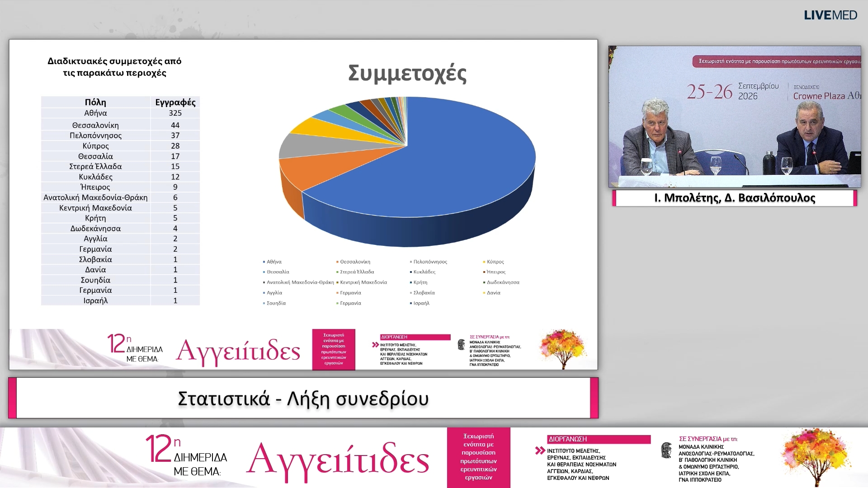
Task: Click the Κυκλάδες legend entry
Action: coord(423,272)
